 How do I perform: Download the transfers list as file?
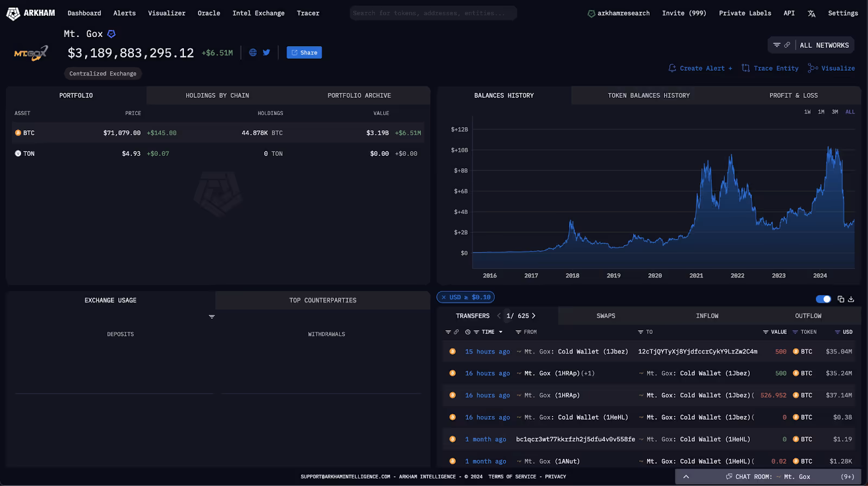tap(851, 299)
